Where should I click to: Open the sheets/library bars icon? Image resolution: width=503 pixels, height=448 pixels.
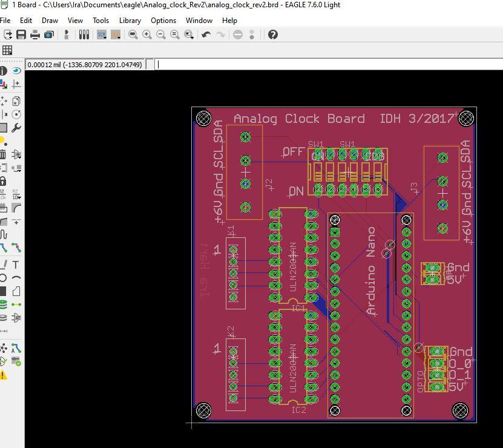tap(84, 35)
